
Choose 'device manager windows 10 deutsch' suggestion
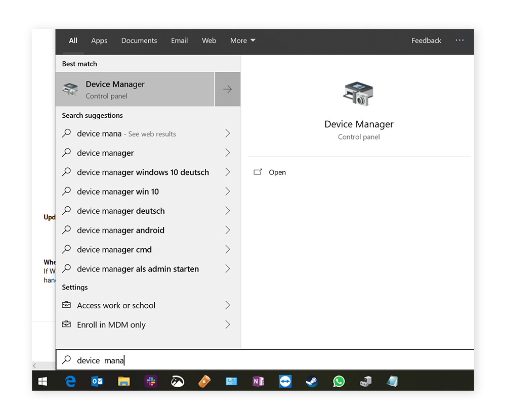[x=148, y=172]
